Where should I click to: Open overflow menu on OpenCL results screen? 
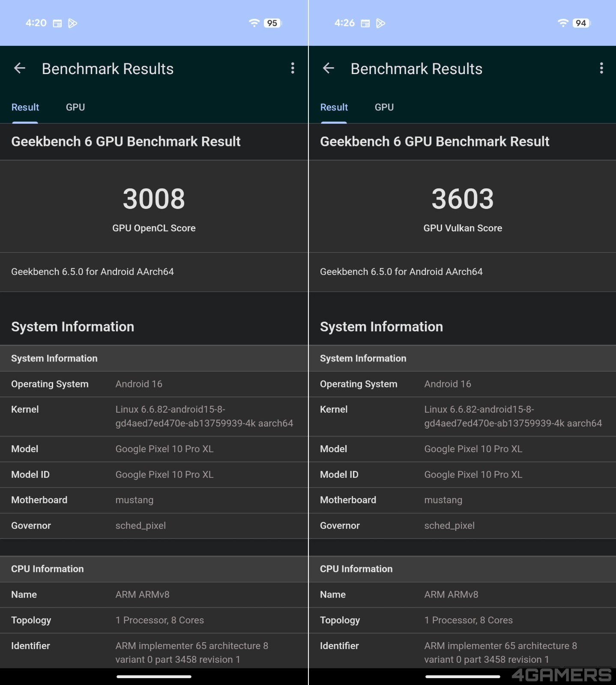[x=293, y=68]
